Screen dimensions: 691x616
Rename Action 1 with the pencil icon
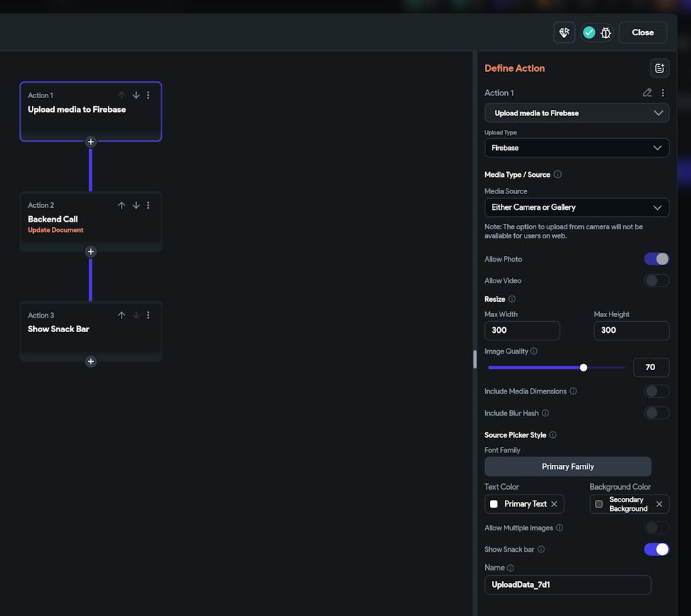pyautogui.click(x=647, y=93)
